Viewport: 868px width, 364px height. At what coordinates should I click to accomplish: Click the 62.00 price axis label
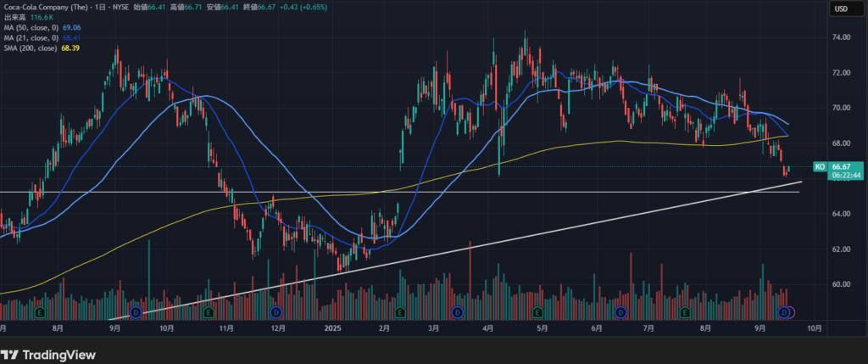click(x=842, y=249)
